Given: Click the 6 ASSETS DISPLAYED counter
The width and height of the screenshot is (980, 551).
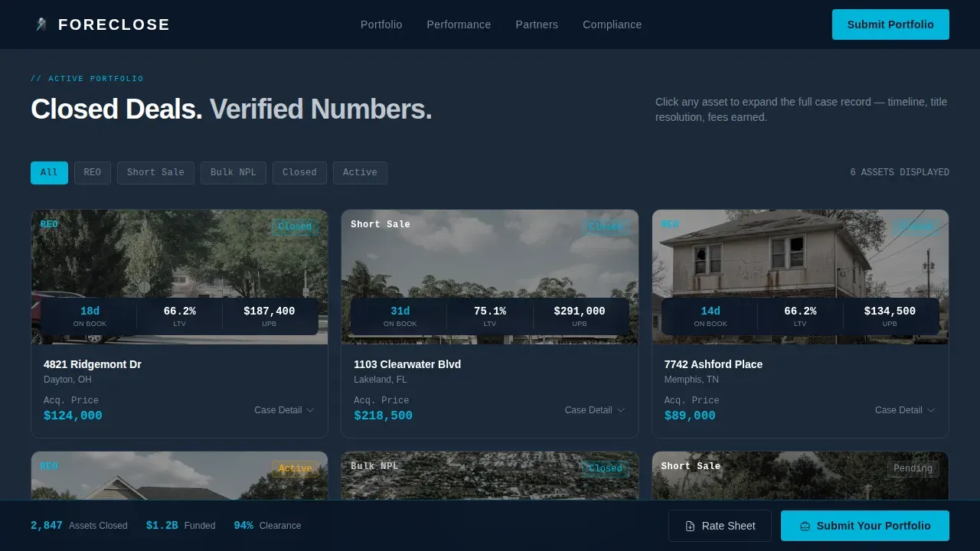Looking at the screenshot, I should tap(900, 173).
